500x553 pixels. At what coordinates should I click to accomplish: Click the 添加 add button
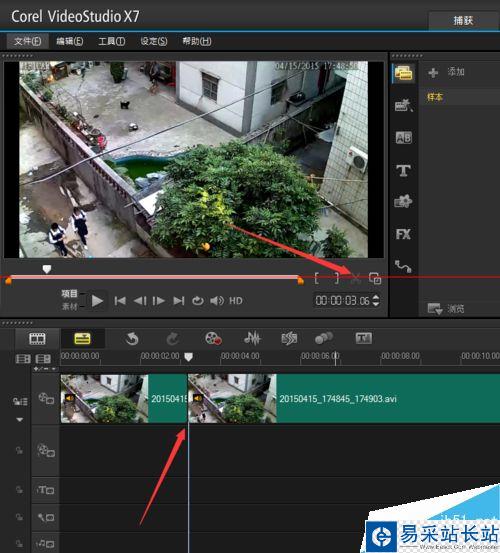[x=446, y=72]
